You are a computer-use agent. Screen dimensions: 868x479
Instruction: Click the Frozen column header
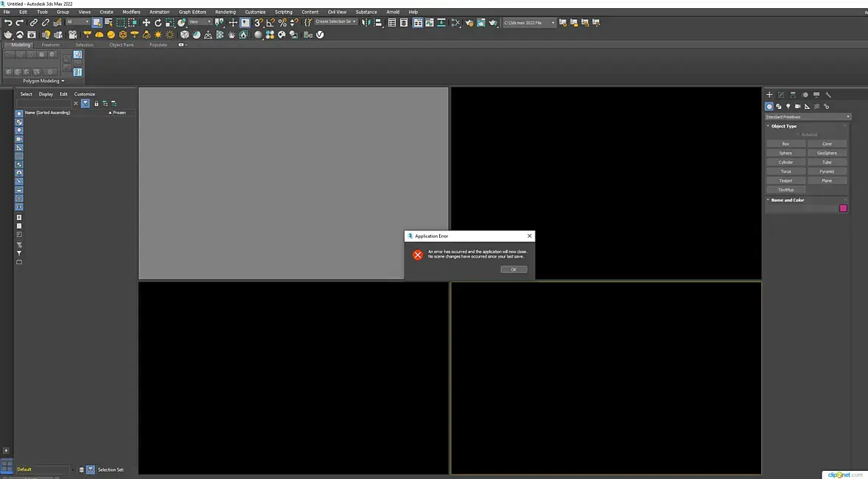pos(118,113)
